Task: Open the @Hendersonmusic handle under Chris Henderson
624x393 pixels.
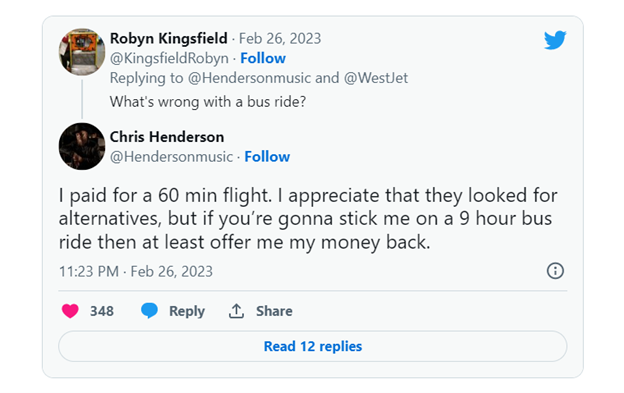Action: pyautogui.click(x=171, y=157)
